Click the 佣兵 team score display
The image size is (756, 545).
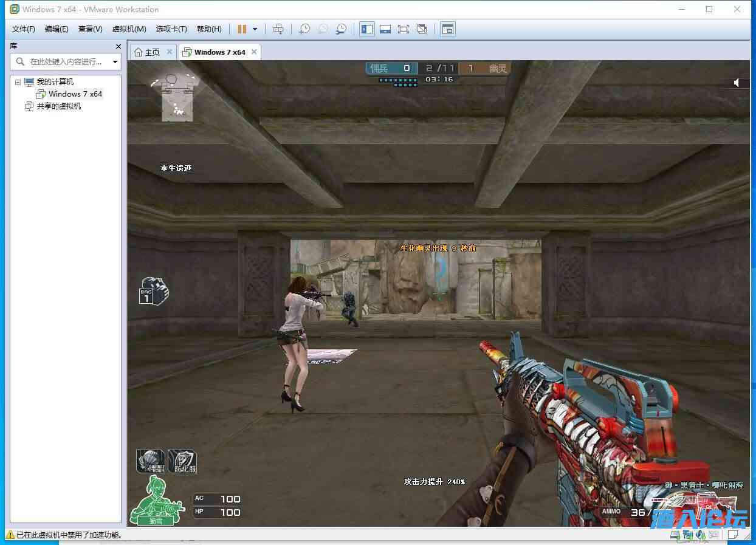click(x=391, y=68)
